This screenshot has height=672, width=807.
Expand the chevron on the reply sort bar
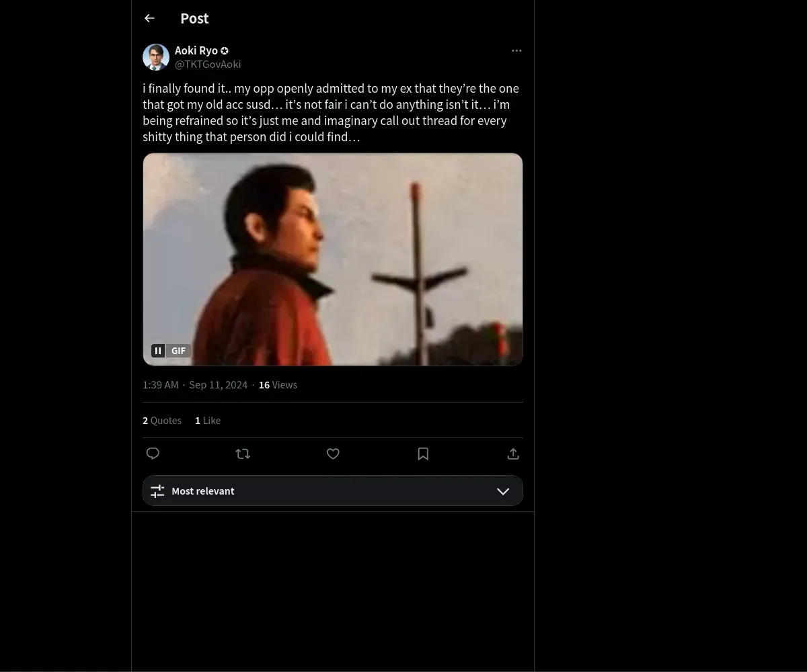tap(502, 491)
